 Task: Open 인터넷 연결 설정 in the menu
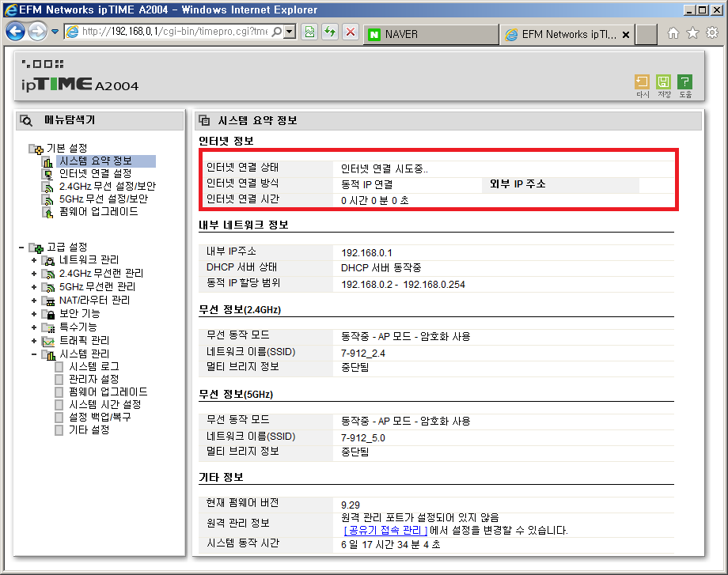tap(95, 173)
